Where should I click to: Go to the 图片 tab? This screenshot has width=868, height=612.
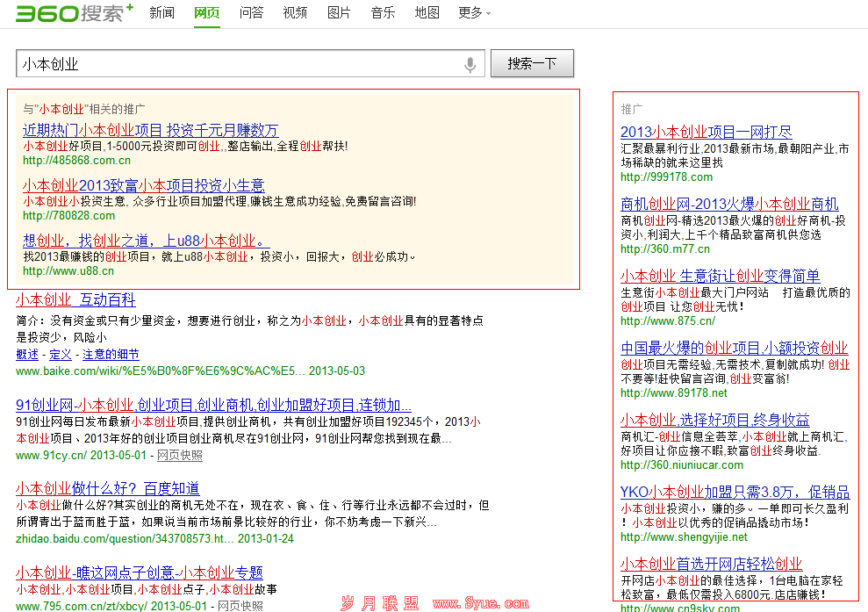click(x=339, y=13)
